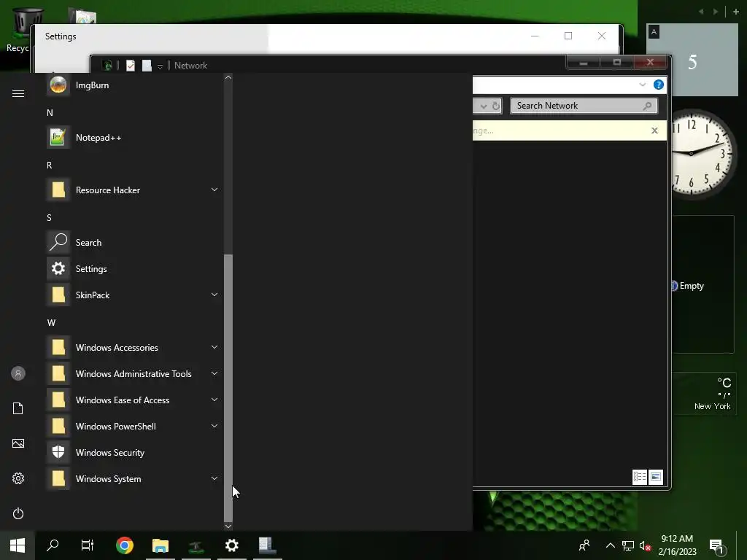Open File Explorer from taskbar
The width and height of the screenshot is (747, 560).
160,545
